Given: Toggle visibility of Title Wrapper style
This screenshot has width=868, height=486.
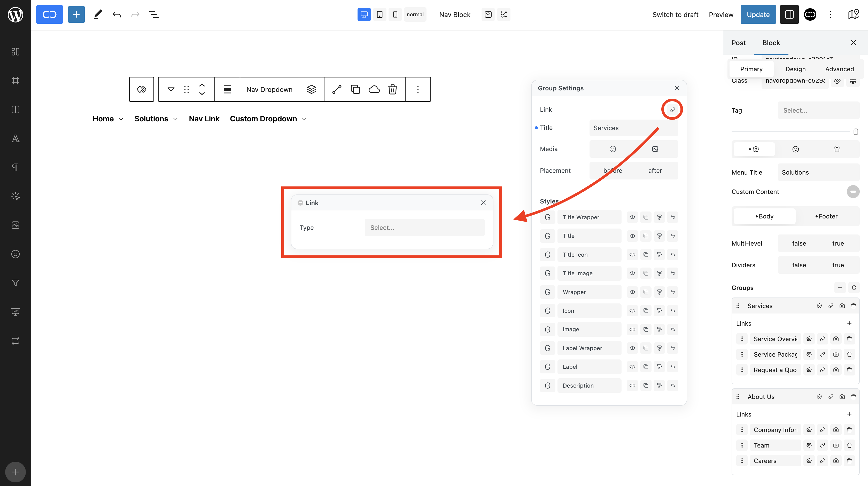Looking at the screenshot, I should click(x=632, y=217).
